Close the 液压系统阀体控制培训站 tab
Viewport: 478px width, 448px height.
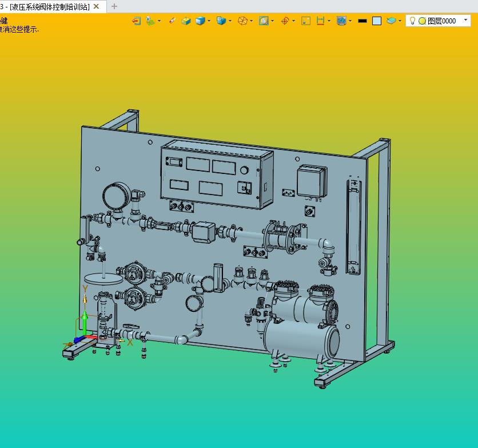click(x=96, y=6)
